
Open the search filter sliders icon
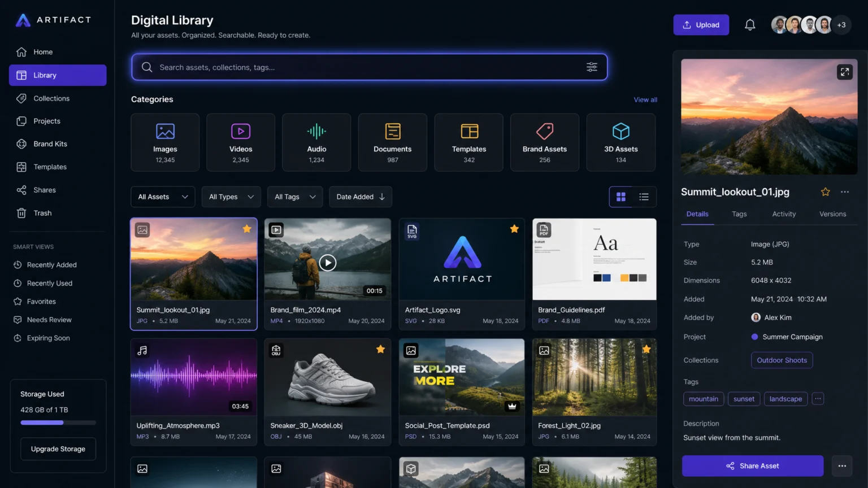592,67
